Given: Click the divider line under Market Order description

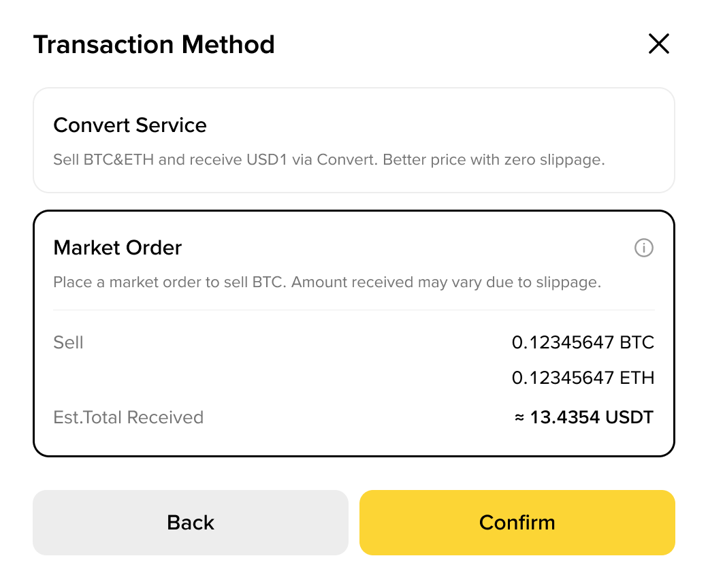Looking at the screenshot, I should coord(354,310).
